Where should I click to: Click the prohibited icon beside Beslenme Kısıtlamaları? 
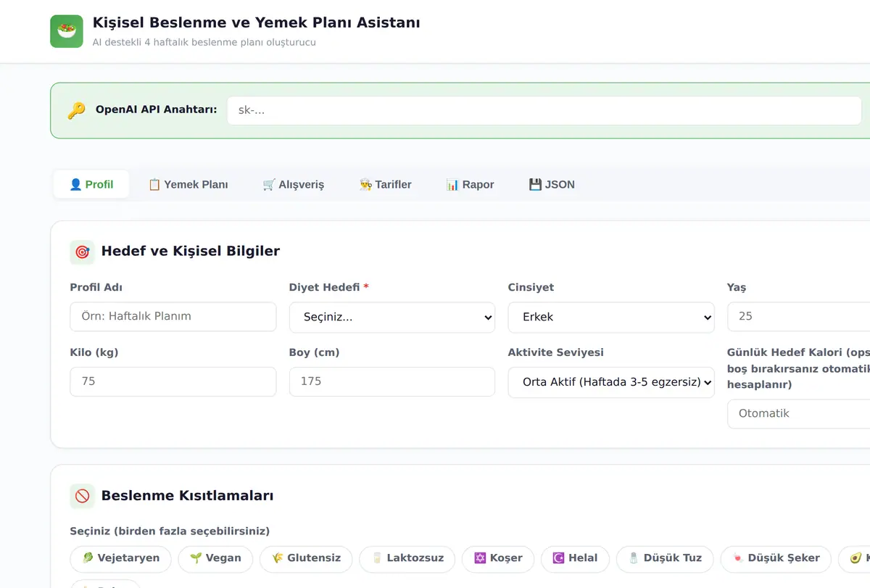coord(82,496)
